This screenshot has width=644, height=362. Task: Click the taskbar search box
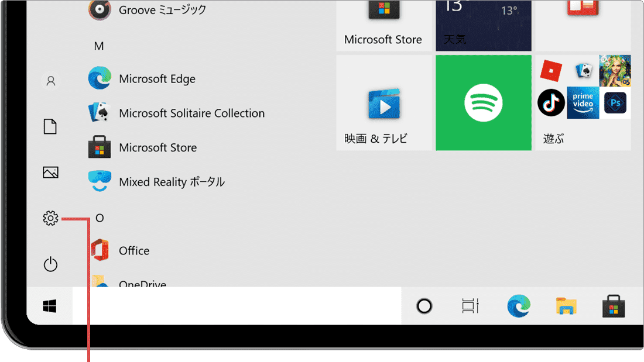(237, 306)
